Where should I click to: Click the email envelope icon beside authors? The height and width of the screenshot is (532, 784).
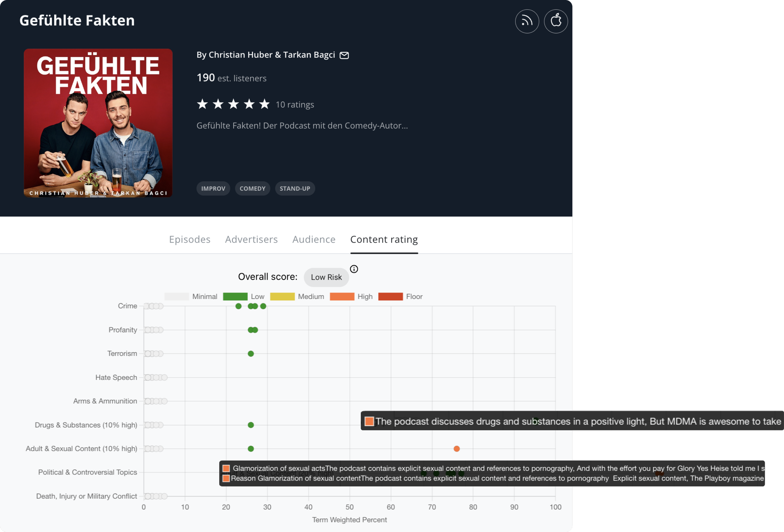tap(344, 55)
